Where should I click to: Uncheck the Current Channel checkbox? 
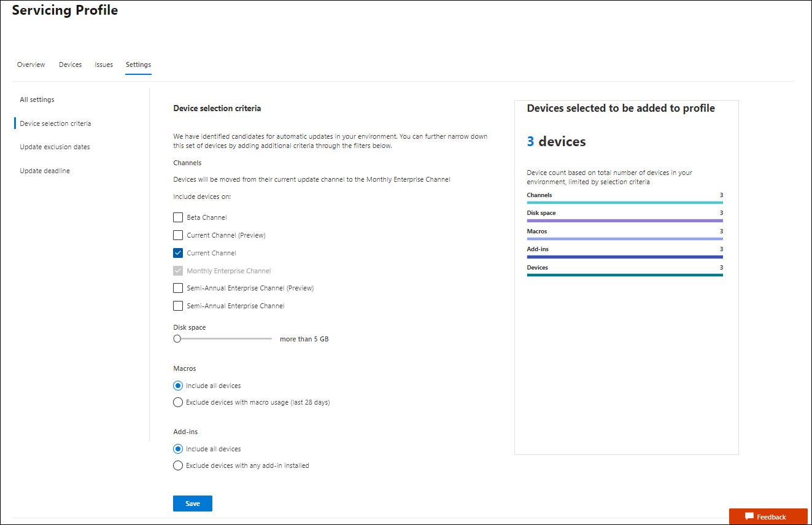tap(178, 253)
